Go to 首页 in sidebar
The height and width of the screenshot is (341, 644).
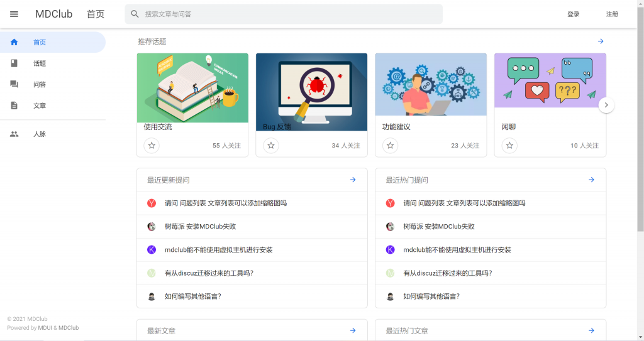click(53, 42)
